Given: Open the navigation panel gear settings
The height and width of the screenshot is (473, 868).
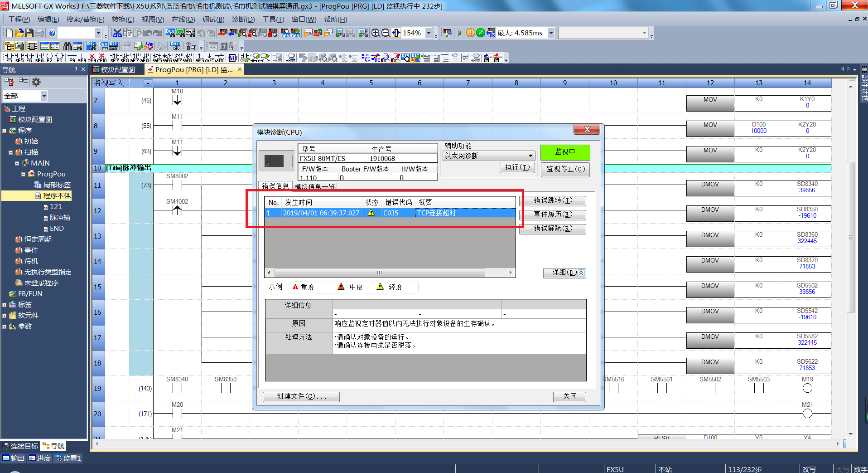Looking at the screenshot, I should tap(36, 82).
